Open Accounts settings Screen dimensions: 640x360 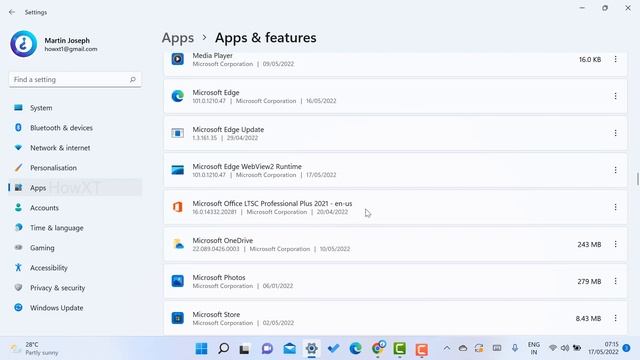tap(75, 208)
